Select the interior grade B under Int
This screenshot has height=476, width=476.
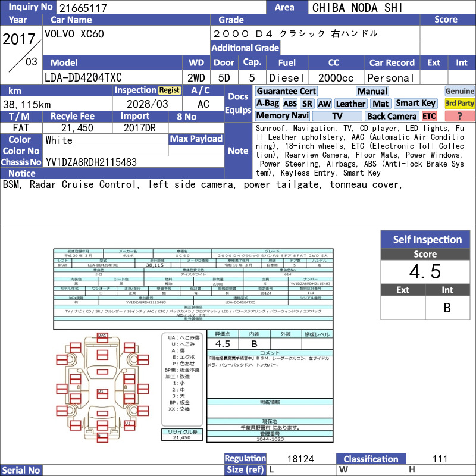[x=447, y=308]
